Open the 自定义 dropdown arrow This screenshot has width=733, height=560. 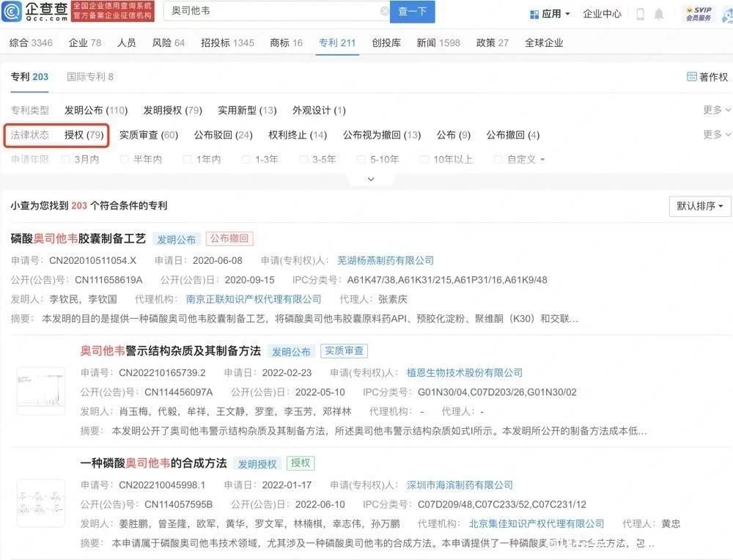point(542,160)
